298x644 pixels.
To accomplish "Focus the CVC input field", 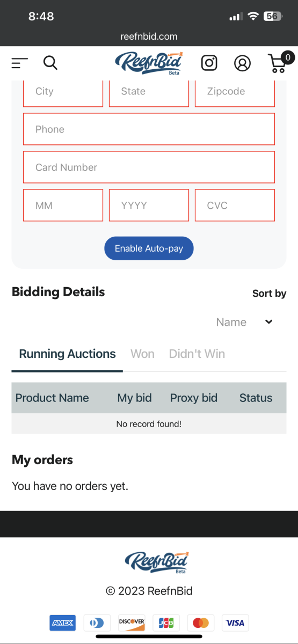I will point(235,205).
